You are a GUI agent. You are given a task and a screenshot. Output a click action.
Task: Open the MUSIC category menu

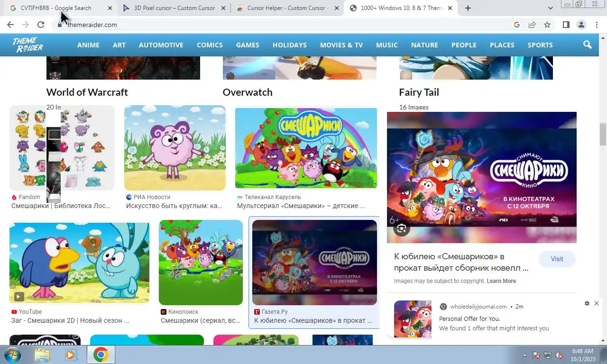(x=387, y=45)
